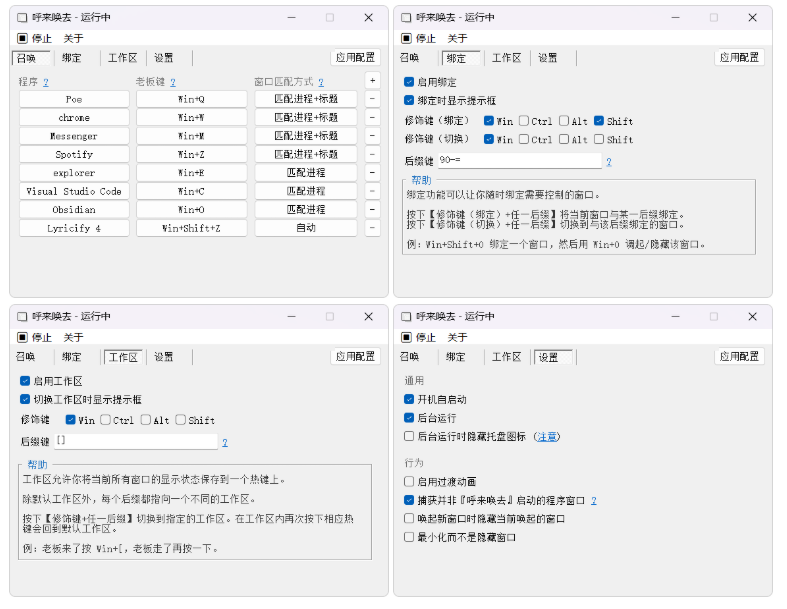This screenshot has height=609, width=787.
Task: Click the minus button beside the Spotify row
Action: tap(372, 154)
